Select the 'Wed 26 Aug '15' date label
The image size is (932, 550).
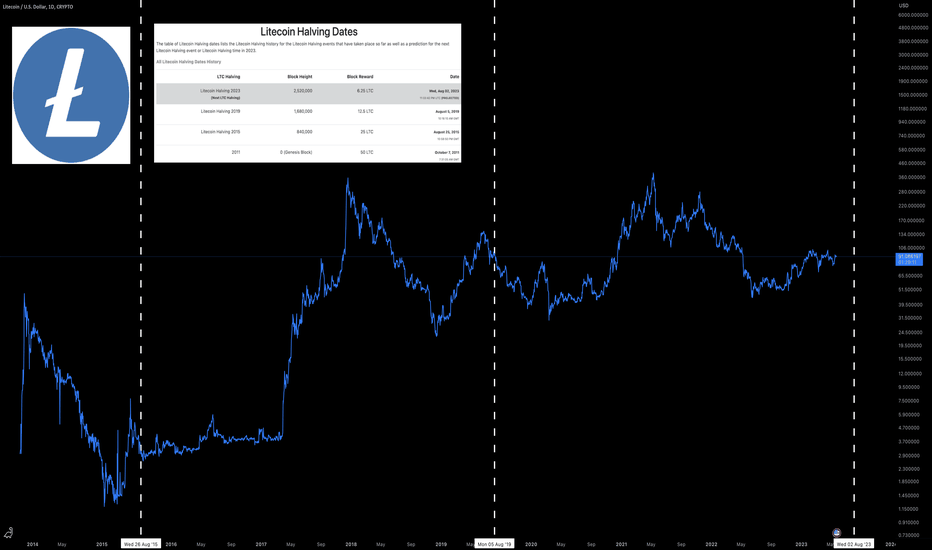click(x=141, y=544)
